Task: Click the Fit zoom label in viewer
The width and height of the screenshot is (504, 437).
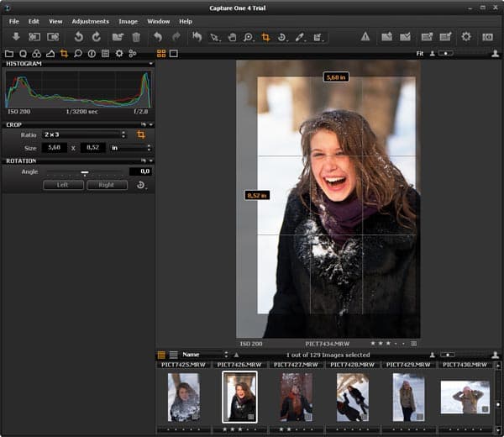Action: tap(420, 54)
